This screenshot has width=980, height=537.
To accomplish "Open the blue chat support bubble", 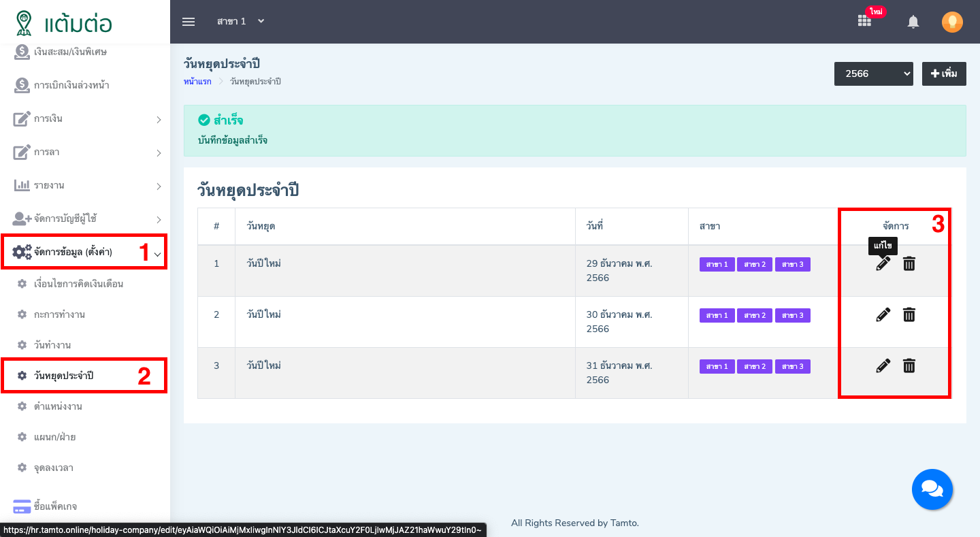I will coord(932,489).
